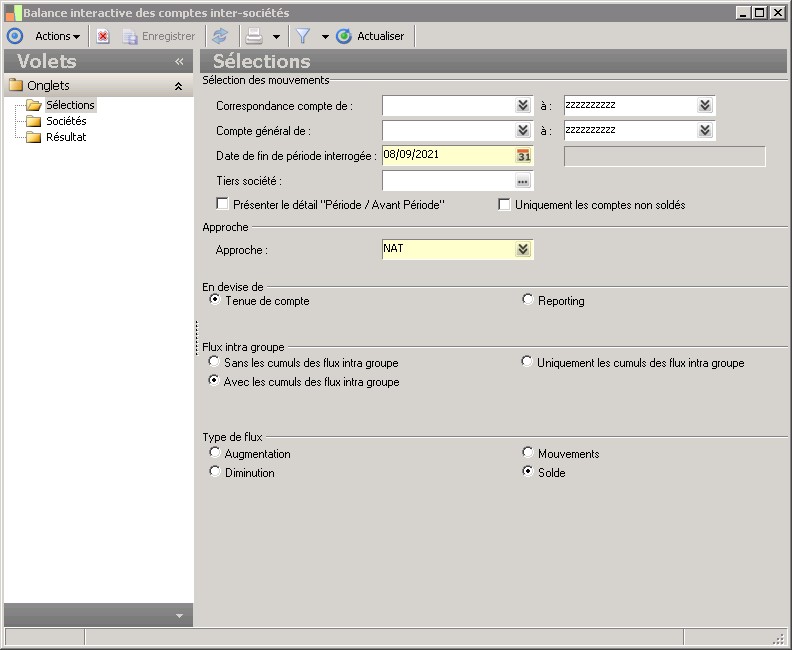Screen dimensions: 792x650
Task: Check "Uniquement les comptes non soldés"
Action: [505, 204]
